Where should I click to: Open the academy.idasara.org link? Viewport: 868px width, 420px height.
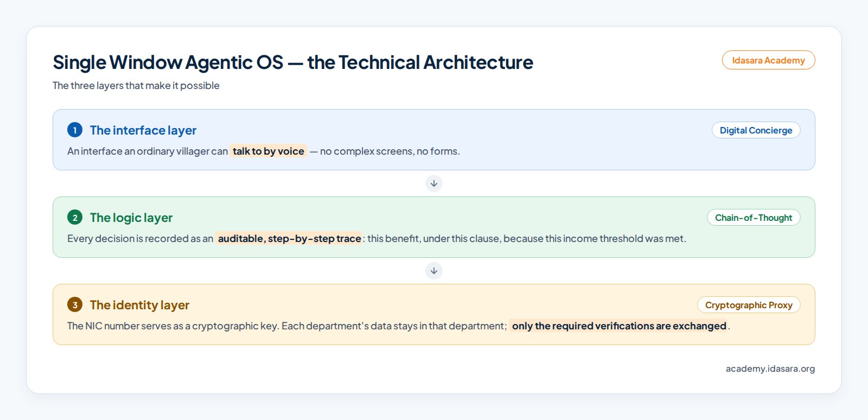(x=770, y=368)
